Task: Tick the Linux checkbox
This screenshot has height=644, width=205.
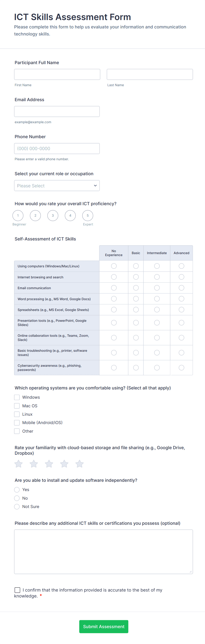Action: point(17,414)
